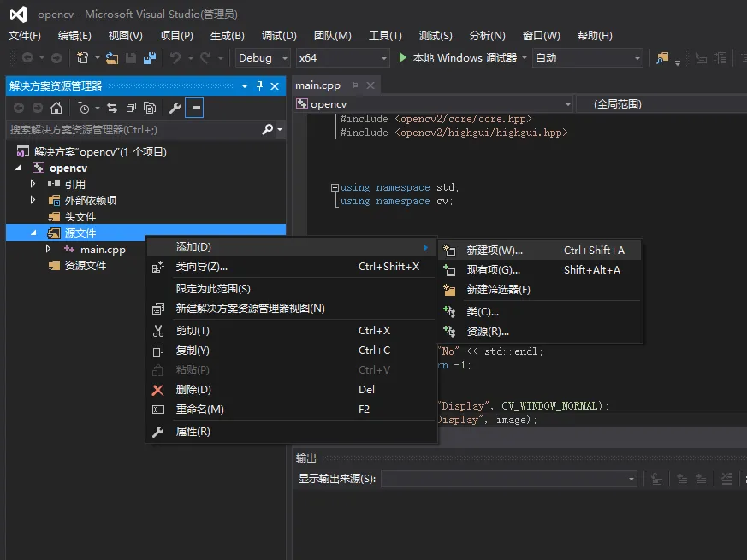Start debugging with the green play icon
This screenshot has width=747, height=560.
tap(402, 57)
